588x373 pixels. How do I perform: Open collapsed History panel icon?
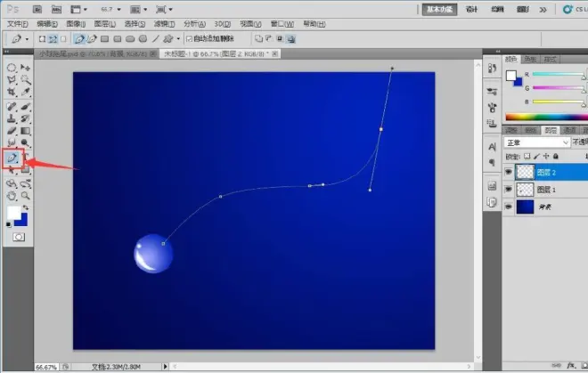pos(492,68)
